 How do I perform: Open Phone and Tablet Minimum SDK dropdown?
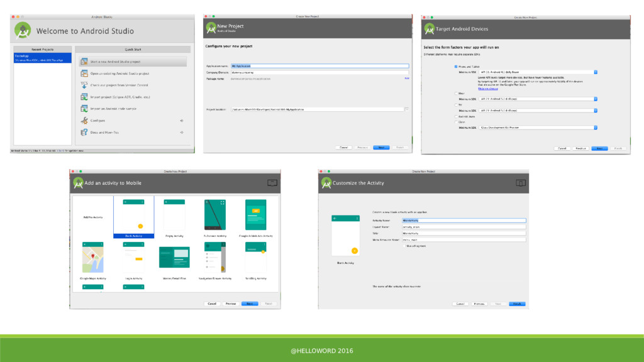click(x=538, y=72)
